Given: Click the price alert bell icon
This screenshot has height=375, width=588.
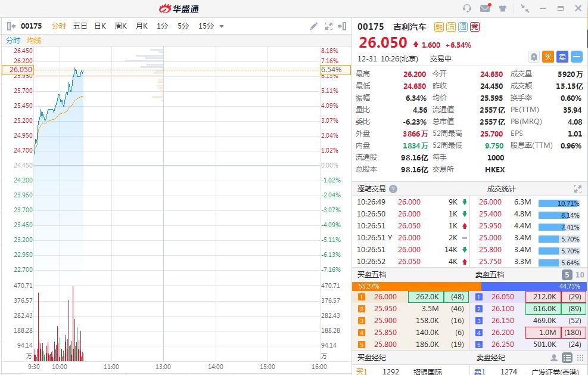Looking at the screenshot, I should coord(534,57).
